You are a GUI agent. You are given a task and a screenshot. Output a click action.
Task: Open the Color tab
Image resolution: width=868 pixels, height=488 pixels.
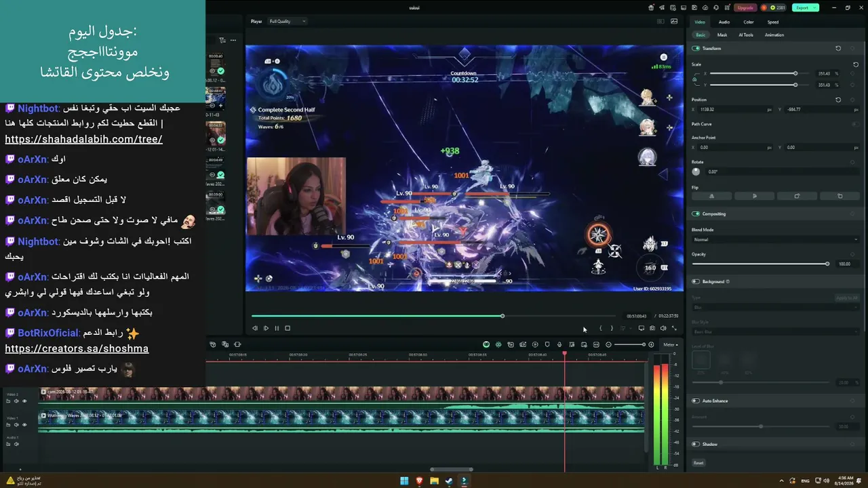(x=749, y=22)
